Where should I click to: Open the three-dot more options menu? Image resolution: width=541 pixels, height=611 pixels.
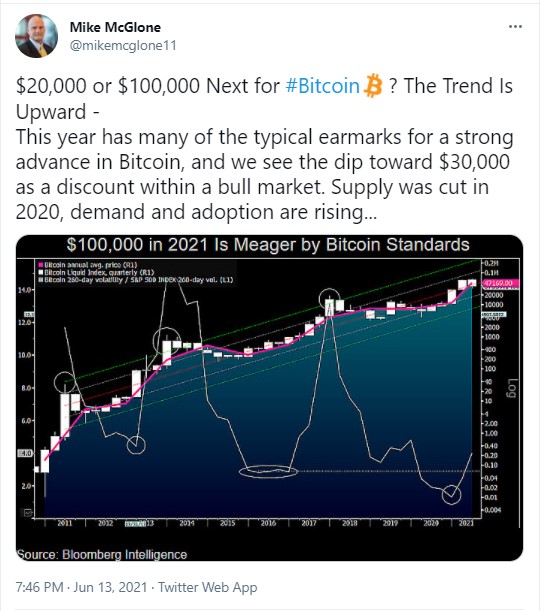click(x=515, y=26)
